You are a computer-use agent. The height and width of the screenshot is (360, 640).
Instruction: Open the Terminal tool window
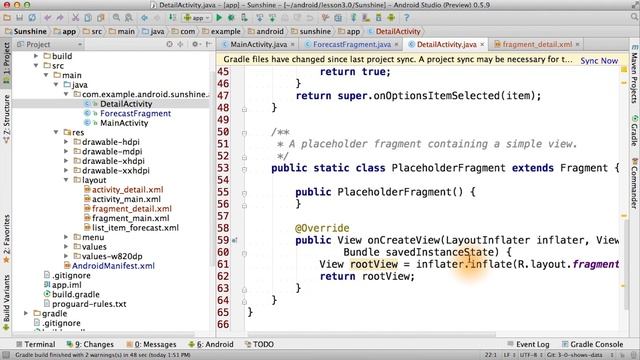[35, 344]
